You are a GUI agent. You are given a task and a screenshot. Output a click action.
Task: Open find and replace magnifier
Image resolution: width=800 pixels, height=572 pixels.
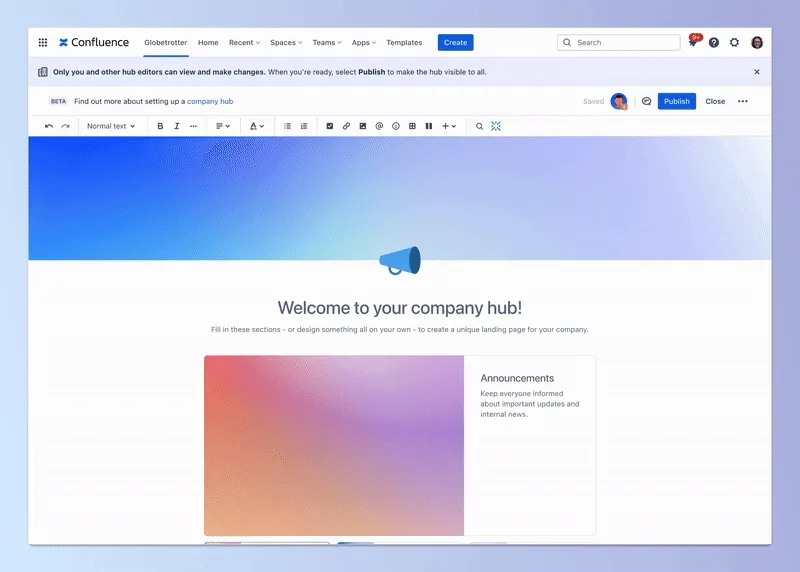pos(479,126)
